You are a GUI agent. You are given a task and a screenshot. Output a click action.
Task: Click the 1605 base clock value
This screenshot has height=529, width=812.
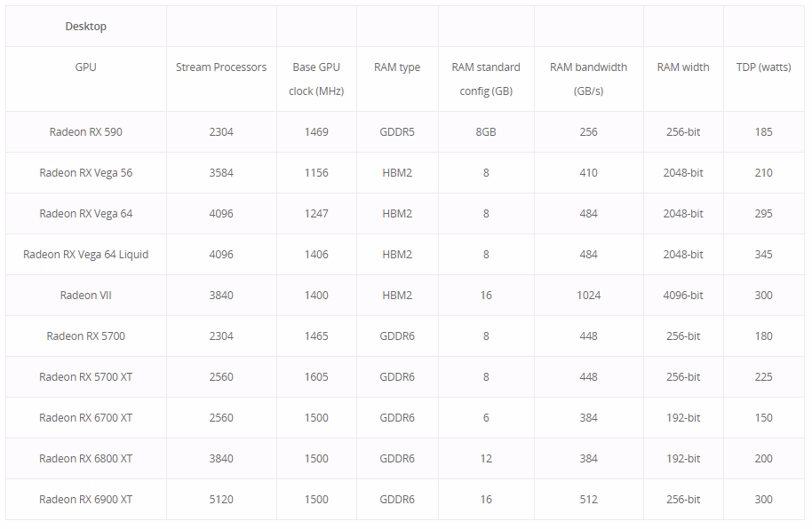pos(316,377)
